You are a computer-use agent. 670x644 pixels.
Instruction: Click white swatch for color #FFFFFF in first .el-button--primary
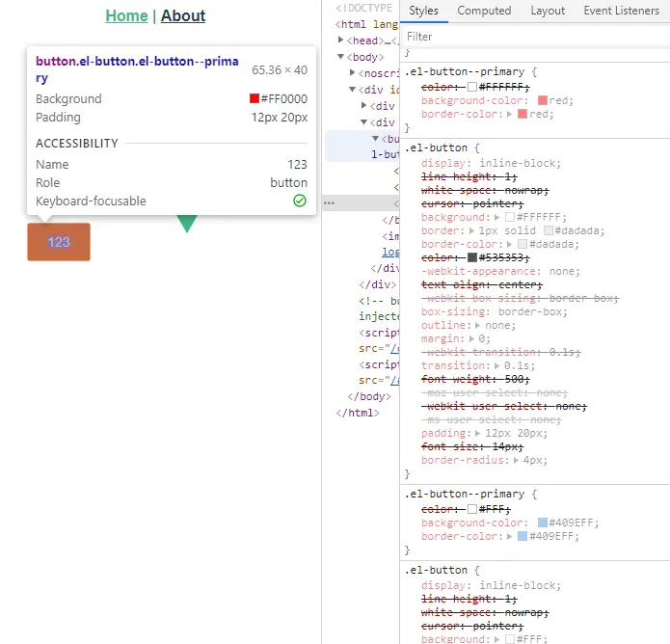coord(472,87)
